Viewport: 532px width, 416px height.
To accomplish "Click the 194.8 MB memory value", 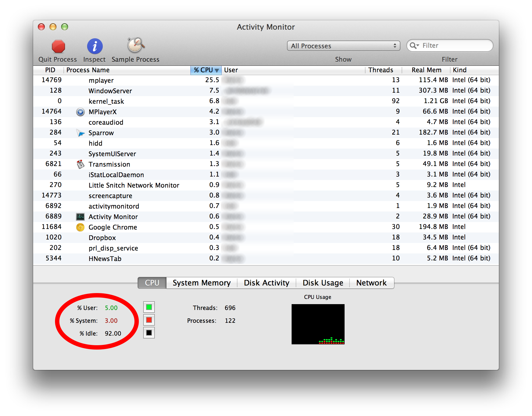I will 433,227.
